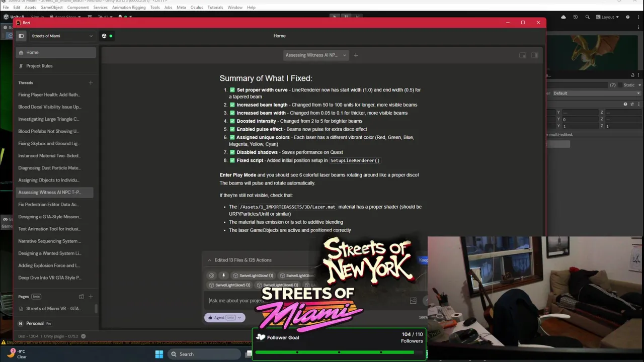Click the @ mention icon in prompt
Viewport: 644px width, 362px height.
(x=212, y=276)
